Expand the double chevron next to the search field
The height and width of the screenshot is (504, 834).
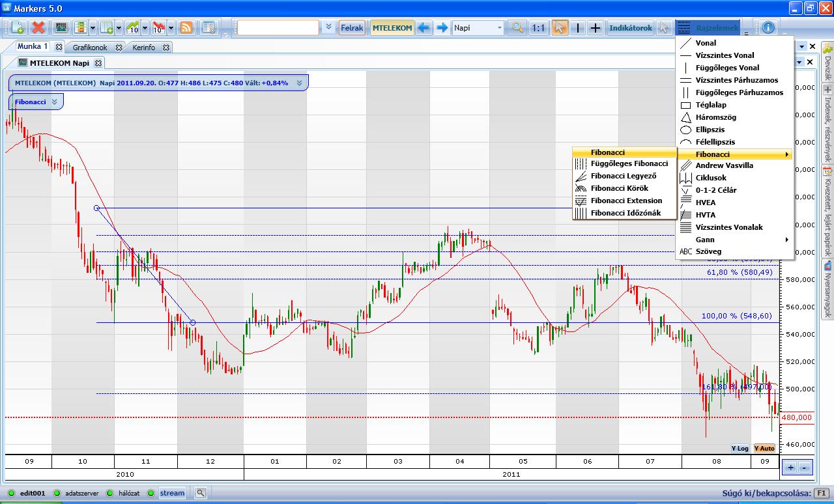coord(328,28)
